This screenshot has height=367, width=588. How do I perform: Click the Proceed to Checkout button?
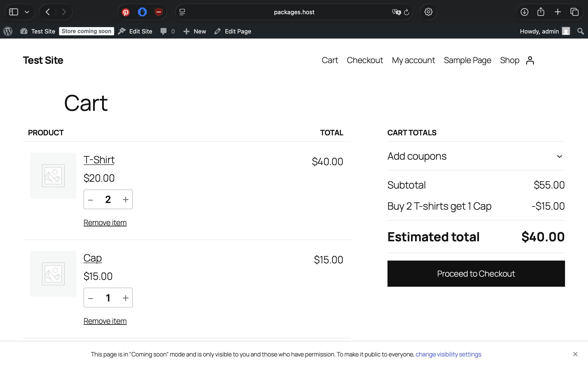coord(476,274)
